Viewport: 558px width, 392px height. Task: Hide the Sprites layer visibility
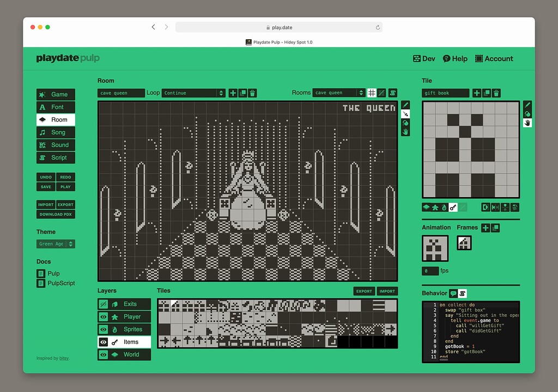click(x=103, y=329)
